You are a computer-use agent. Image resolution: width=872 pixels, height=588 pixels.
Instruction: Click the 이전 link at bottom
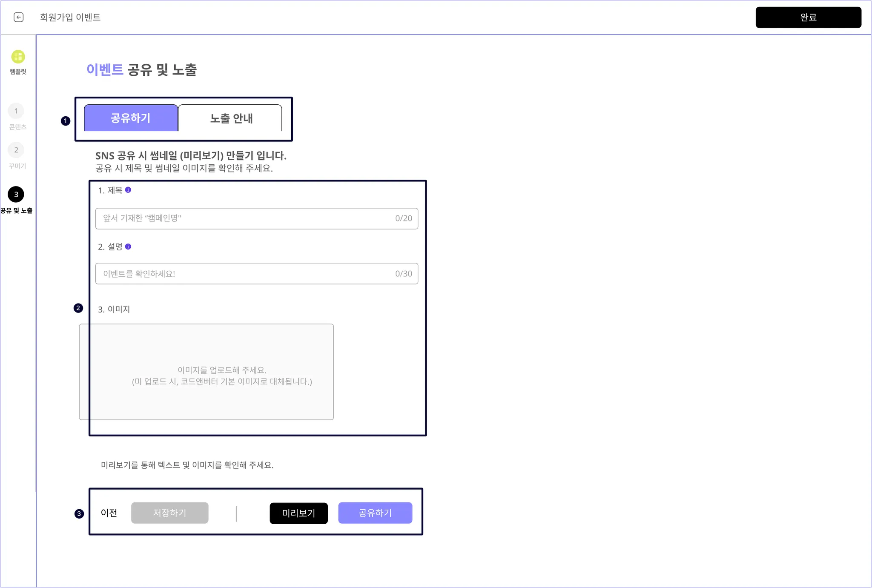tap(109, 513)
